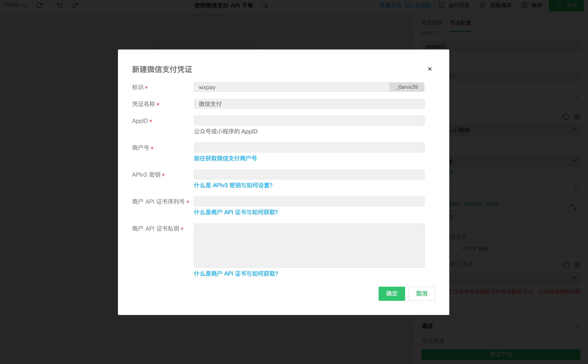Start 流程调试 button
The width and height of the screenshot is (588, 364).
click(x=495, y=5)
